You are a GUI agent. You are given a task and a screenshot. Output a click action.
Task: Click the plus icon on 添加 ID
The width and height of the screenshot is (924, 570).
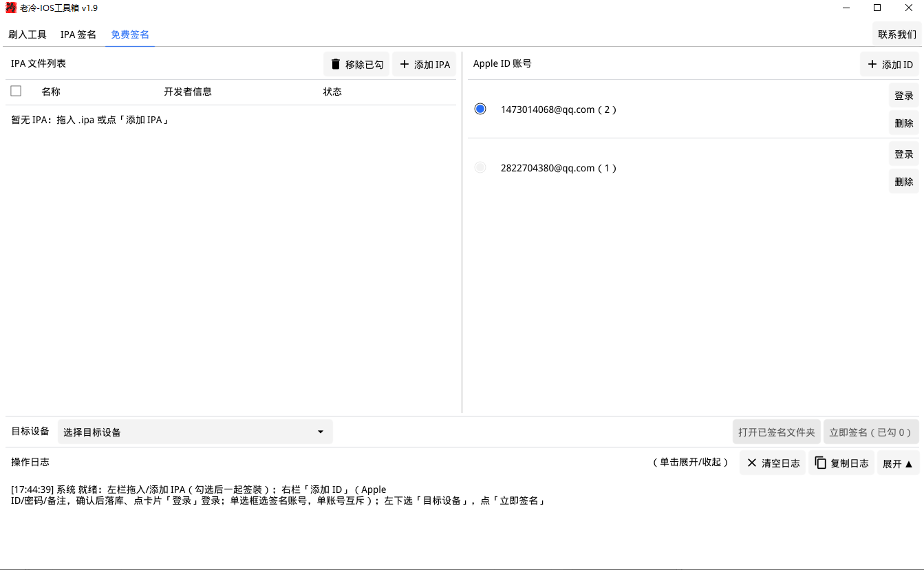872,64
